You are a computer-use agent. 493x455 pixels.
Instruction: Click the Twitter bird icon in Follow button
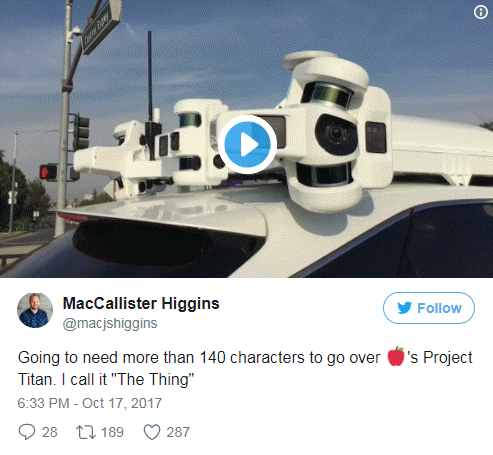coord(404,308)
